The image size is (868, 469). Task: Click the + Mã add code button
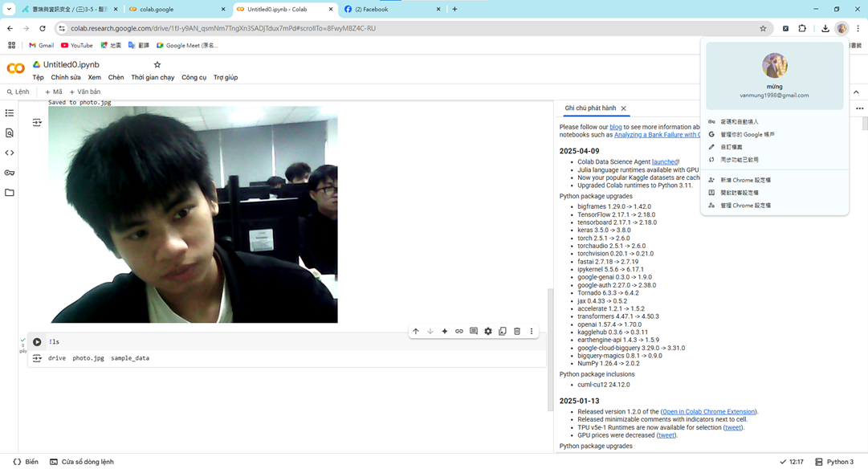click(53, 92)
